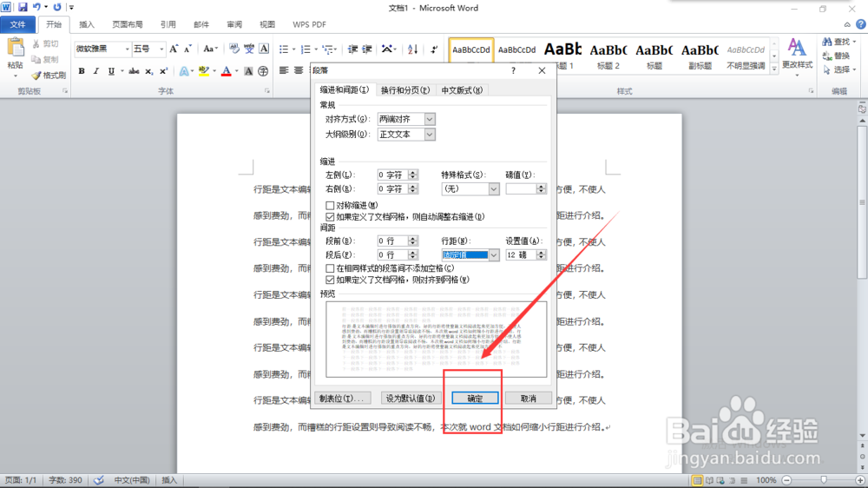
Task: Click the numbered list icon
Action: click(306, 49)
